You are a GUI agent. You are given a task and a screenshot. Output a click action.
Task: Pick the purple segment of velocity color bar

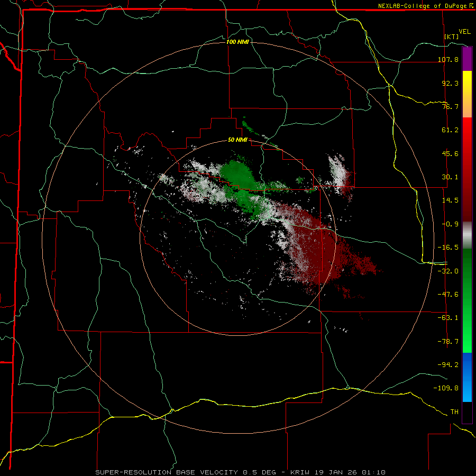click(467, 59)
